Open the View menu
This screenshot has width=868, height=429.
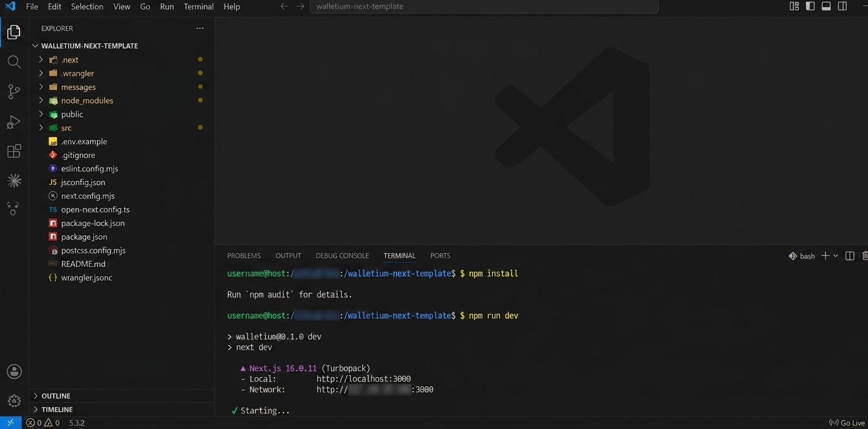tap(122, 7)
